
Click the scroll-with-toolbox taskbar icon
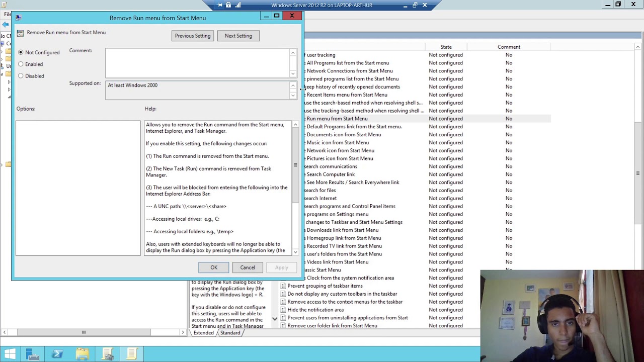click(107, 354)
